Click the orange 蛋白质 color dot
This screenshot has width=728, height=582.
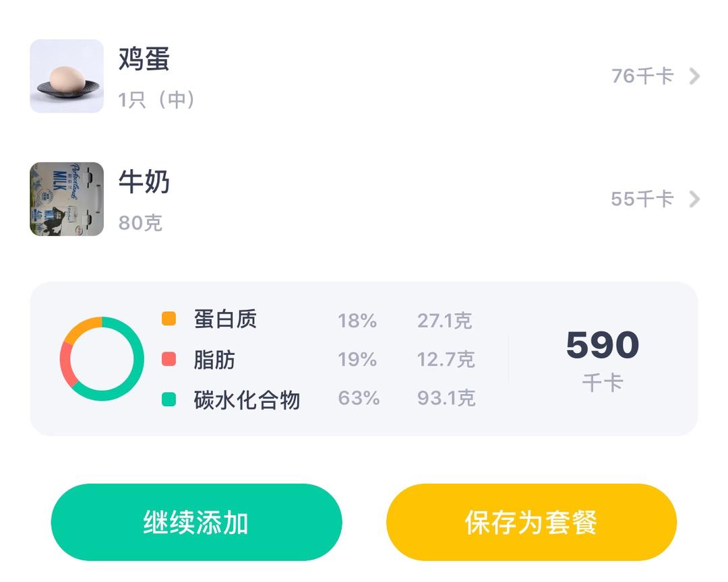click(x=169, y=319)
